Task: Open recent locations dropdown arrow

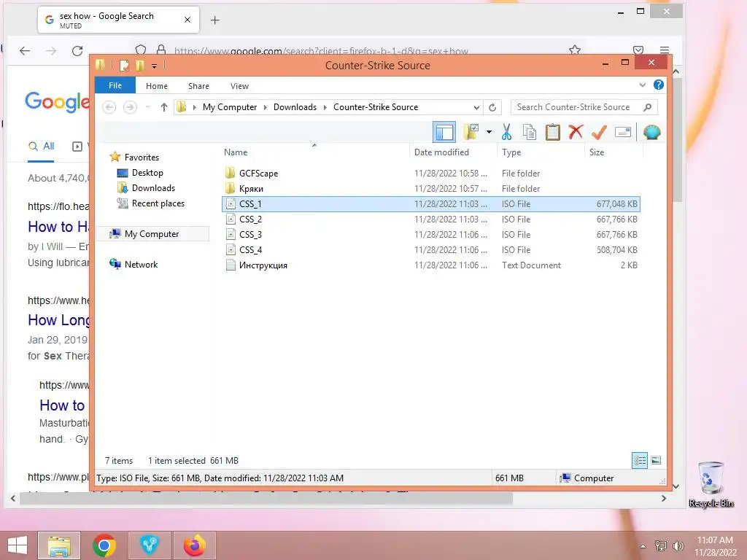Action: point(147,107)
